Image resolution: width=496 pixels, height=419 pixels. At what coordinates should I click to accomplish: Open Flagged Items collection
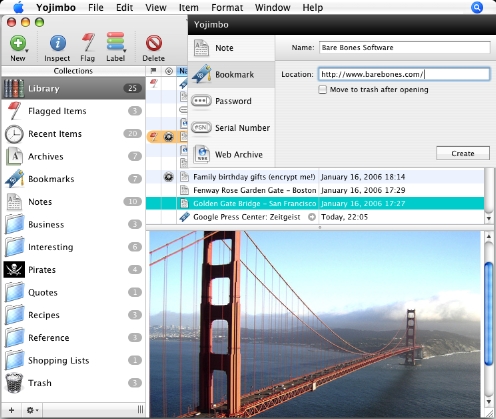pyautogui.click(x=73, y=111)
